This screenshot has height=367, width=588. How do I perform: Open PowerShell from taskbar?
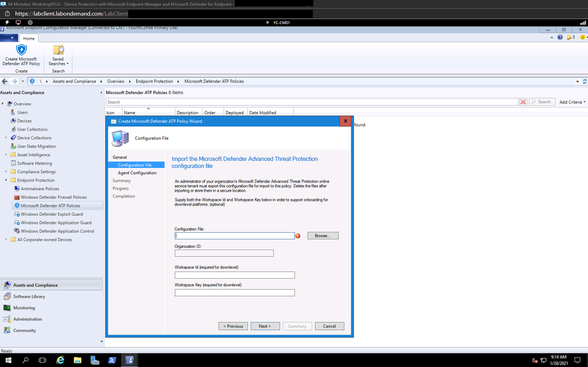[112, 361]
